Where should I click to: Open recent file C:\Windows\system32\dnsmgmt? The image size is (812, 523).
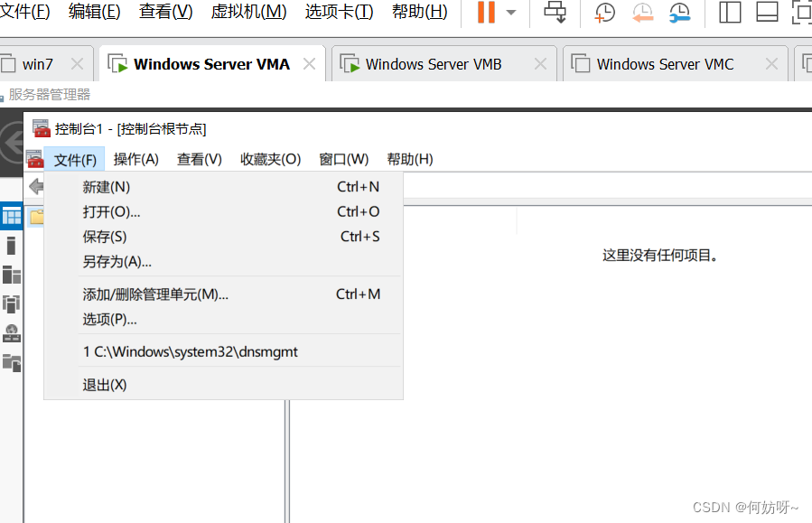coord(223,352)
